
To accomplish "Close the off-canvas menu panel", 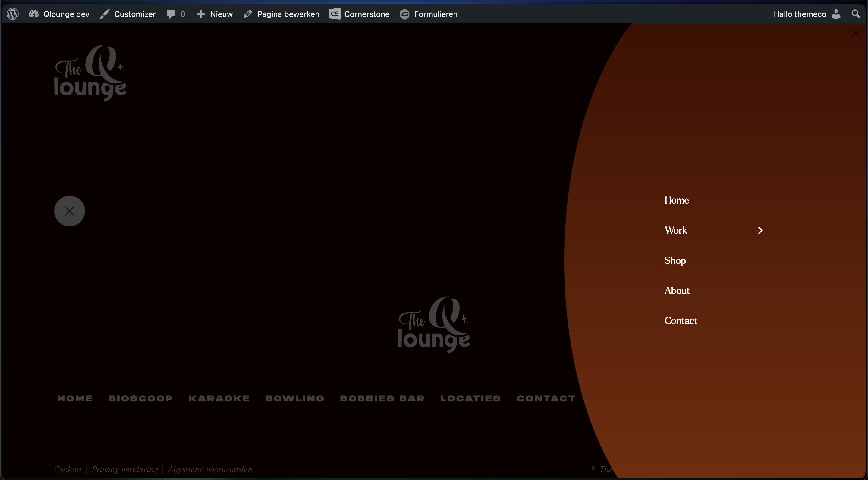I will [x=856, y=33].
